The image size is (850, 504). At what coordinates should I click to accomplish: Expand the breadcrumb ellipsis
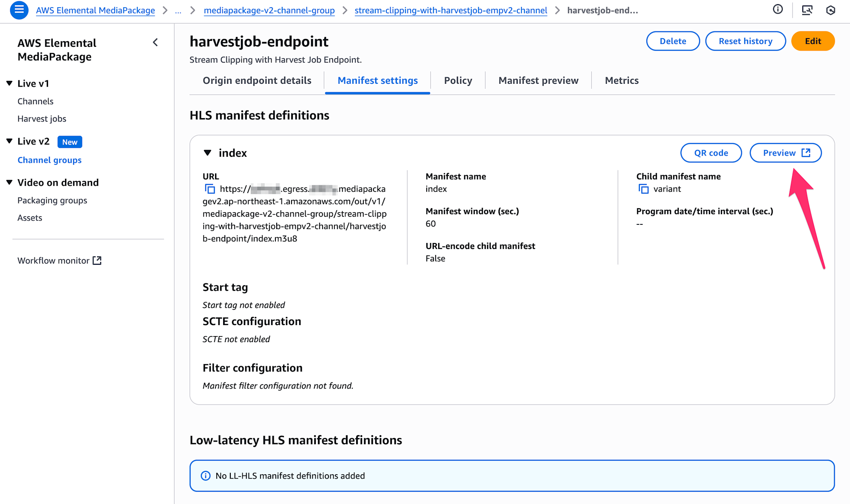(178, 10)
